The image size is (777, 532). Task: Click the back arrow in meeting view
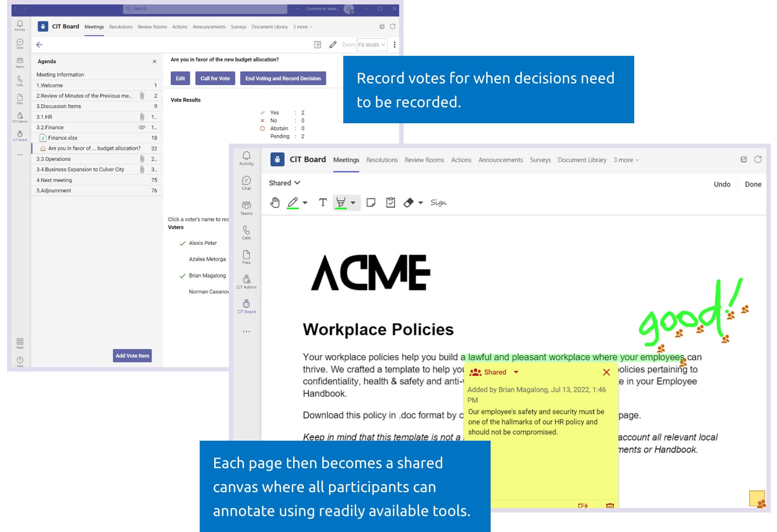tap(39, 45)
